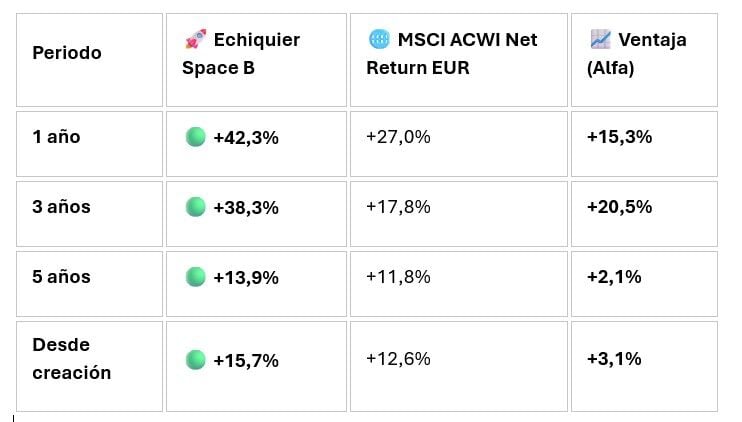Select the +27,0% benchmark value
This screenshot has width=742, height=422.
tap(398, 137)
